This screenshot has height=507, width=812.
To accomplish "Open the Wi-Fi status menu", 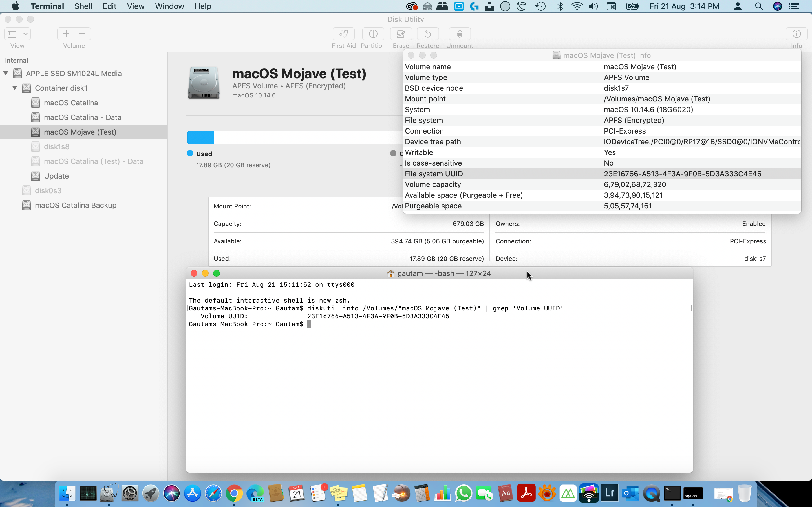I will click(x=577, y=6).
